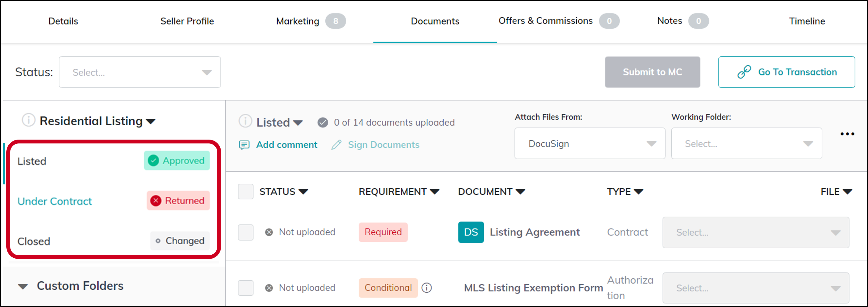
Task: Click the red Returned X icon
Action: [x=156, y=201]
